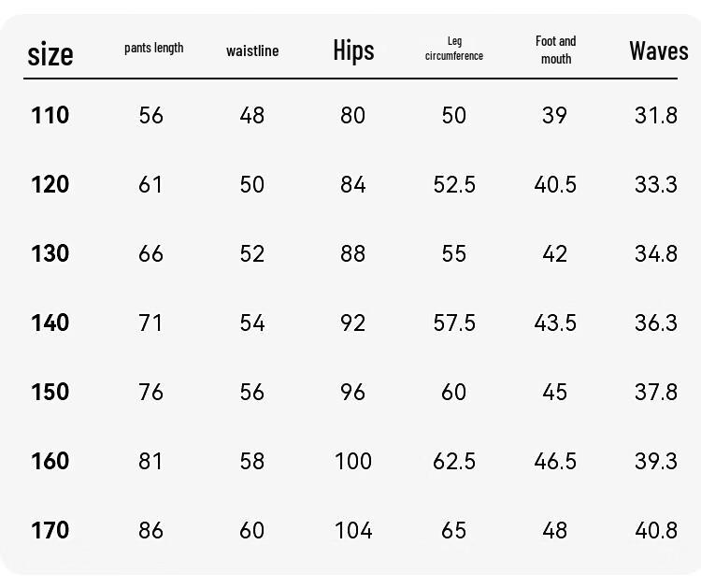Click hips value 104 in size 170 row
This screenshot has height=588, width=701.
pos(353,530)
